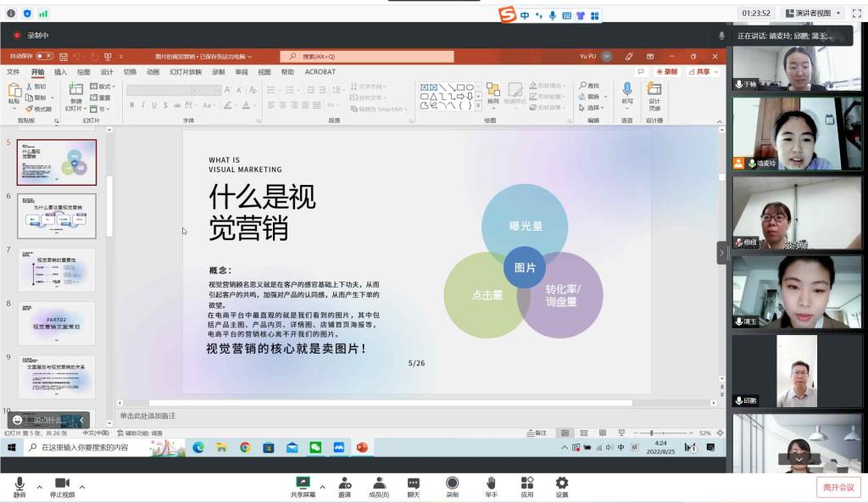Toggle Sogou Chinese/English mode (中)

(x=525, y=15)
